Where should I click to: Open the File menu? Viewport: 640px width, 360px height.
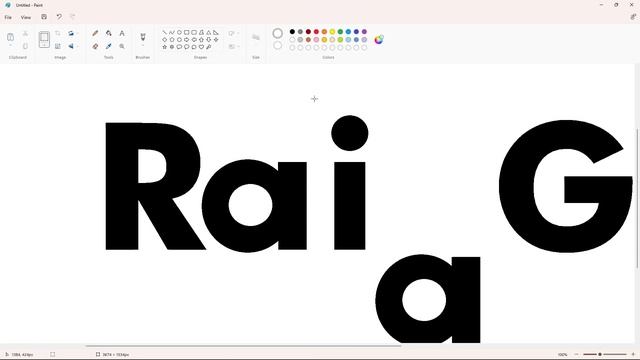(x=8, y=18)
